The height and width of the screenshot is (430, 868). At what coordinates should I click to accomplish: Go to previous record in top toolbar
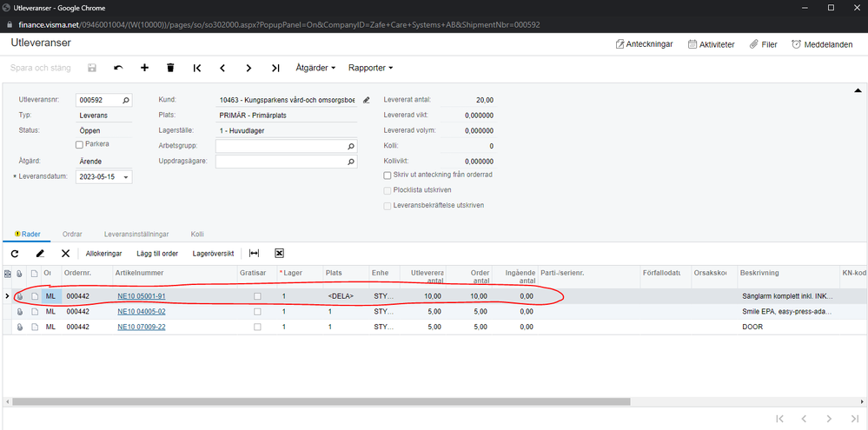[x=222, y=68]
